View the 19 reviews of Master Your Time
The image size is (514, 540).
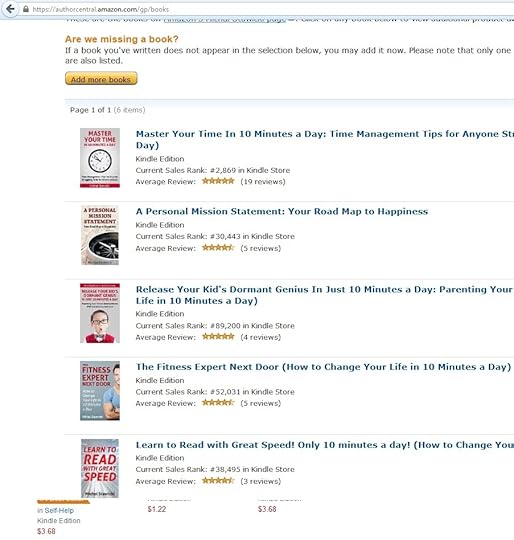(263, 181)
